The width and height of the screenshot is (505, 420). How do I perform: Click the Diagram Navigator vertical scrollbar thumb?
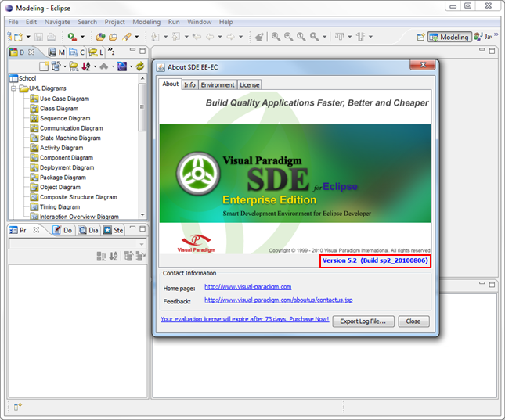tap(142, 107)
